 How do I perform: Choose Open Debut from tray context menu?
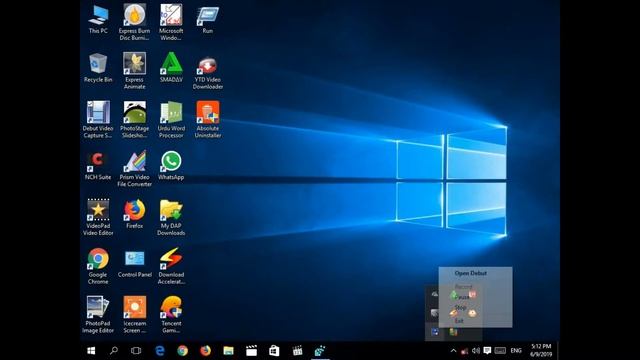point(471,273)
